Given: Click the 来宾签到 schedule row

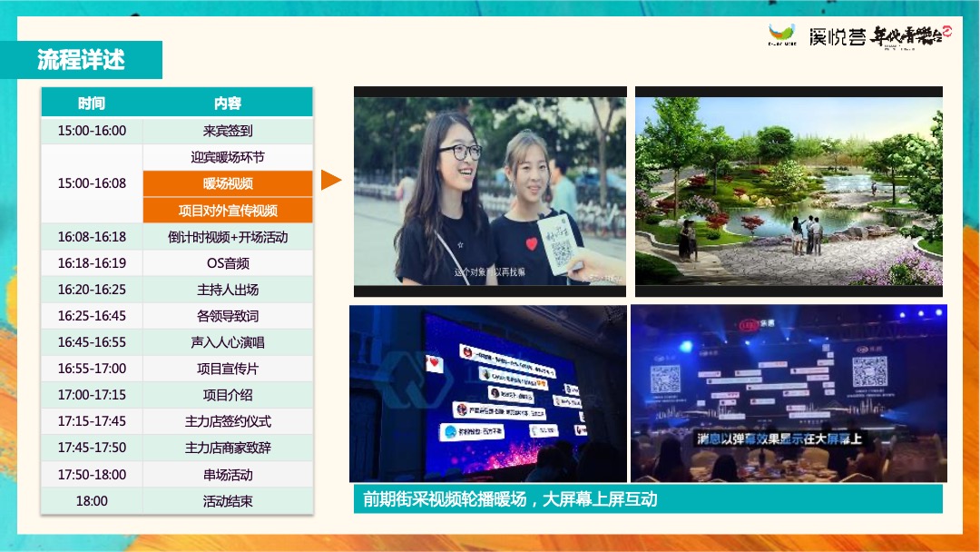Looking at the screenshot, I should (227, 130).
